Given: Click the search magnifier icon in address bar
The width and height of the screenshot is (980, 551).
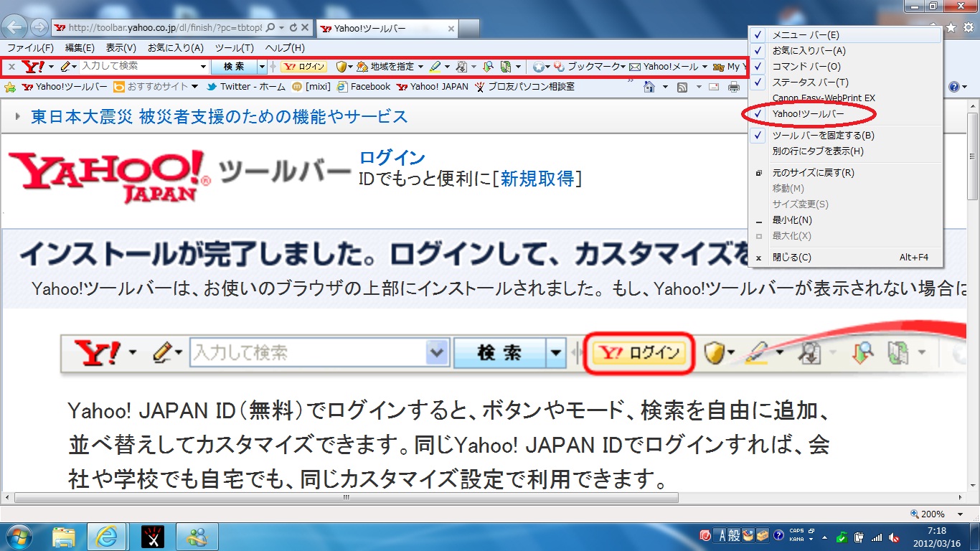Looking at the screenshot, I should click(270, 28).
